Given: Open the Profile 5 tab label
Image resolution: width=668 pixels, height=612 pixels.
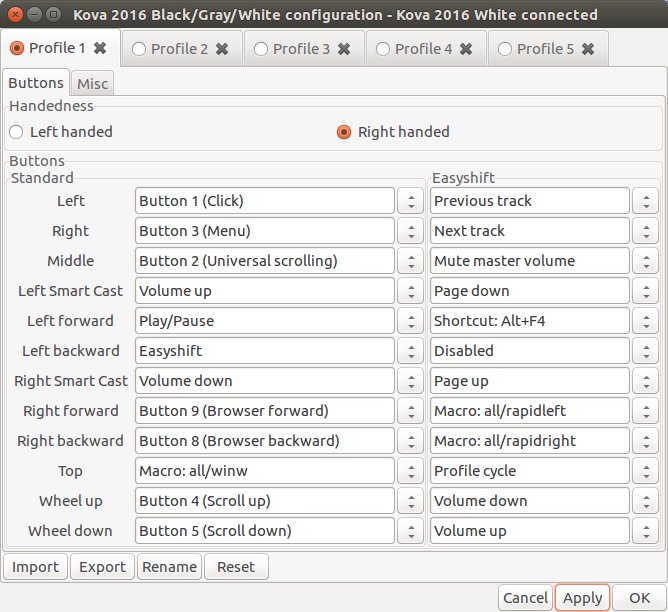Looking at the screenshot, I should pyautogui.click(x=545, y=49).
